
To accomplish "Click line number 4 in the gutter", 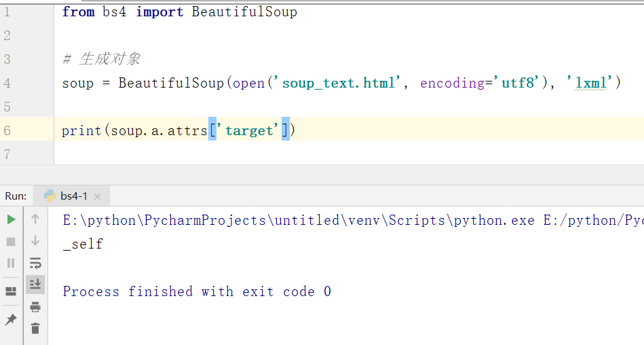I will point(7,83).
